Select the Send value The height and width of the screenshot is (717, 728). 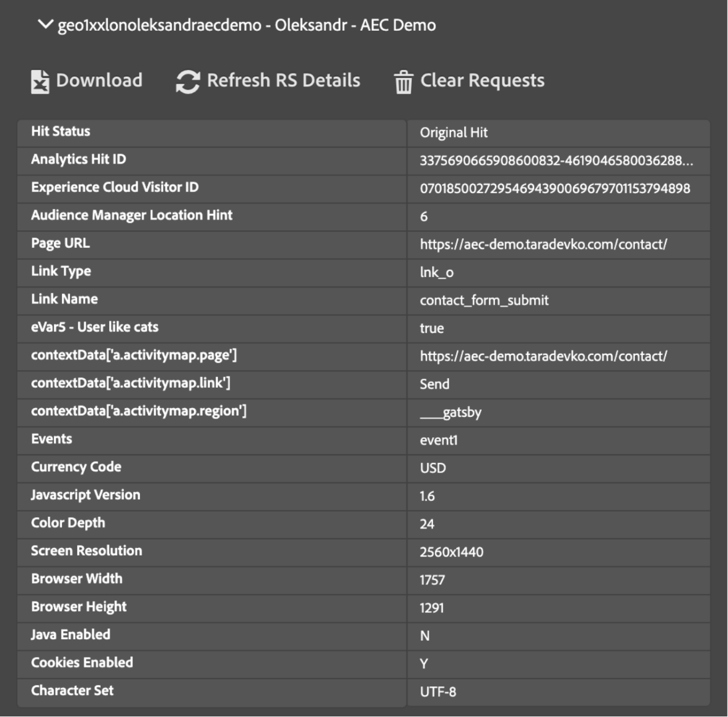pyautogui.click(x=435, y=384)
